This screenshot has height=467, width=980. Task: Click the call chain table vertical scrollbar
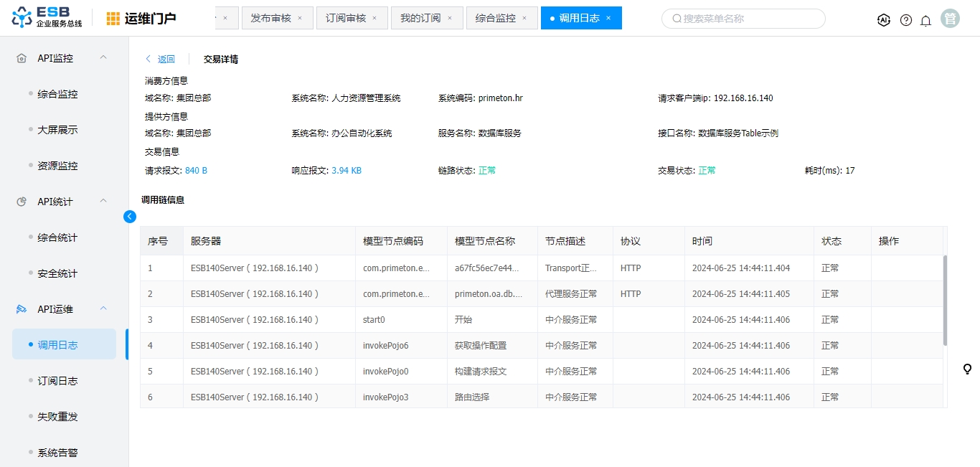click(945, 300)
